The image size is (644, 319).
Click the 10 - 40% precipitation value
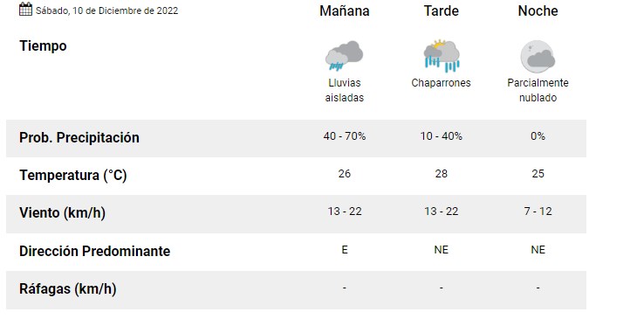441,136
